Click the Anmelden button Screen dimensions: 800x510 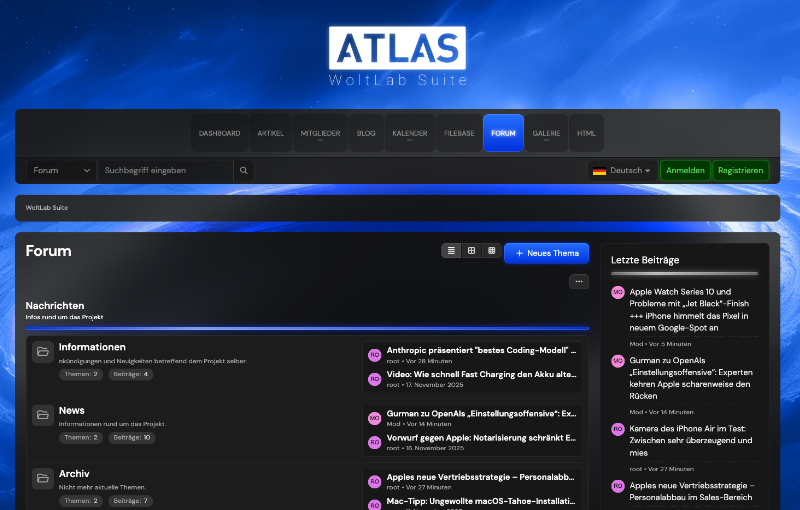685,171
